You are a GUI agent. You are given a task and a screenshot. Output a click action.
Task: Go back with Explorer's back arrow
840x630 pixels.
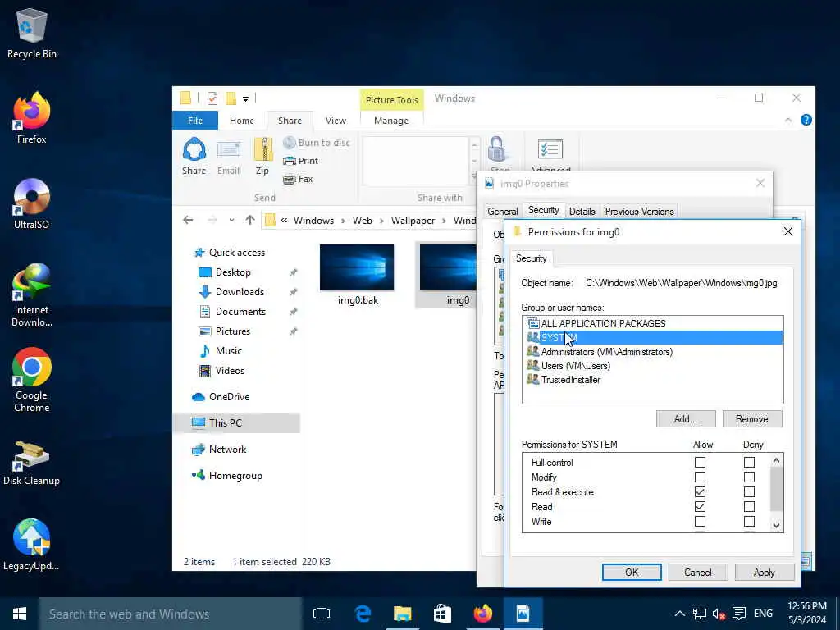(x=188, y=220)
